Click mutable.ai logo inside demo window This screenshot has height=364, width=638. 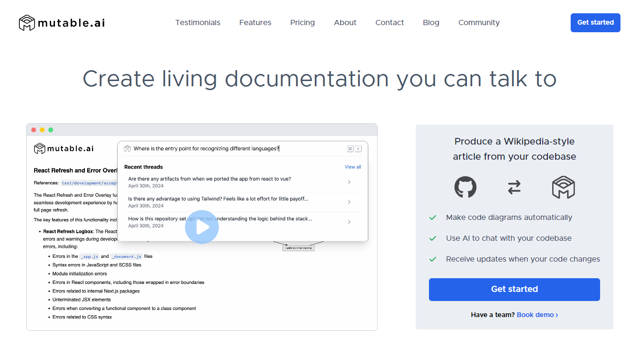[64, 149]
